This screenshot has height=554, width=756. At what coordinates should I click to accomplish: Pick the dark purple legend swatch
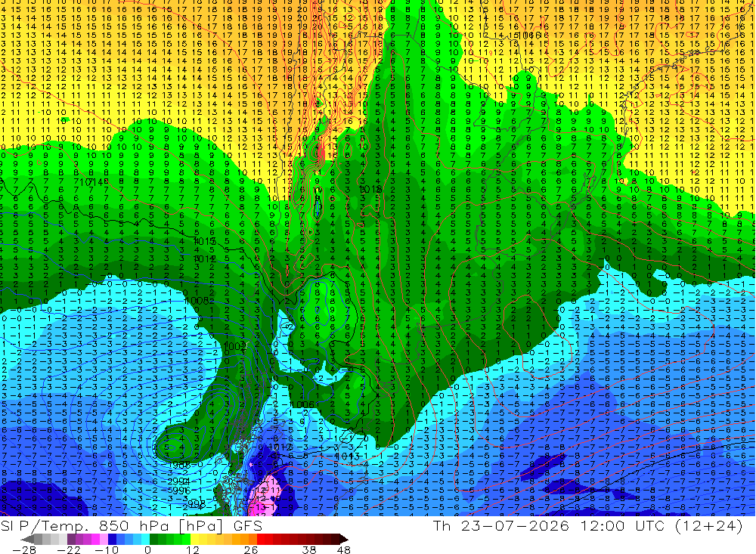click(71, 539)
